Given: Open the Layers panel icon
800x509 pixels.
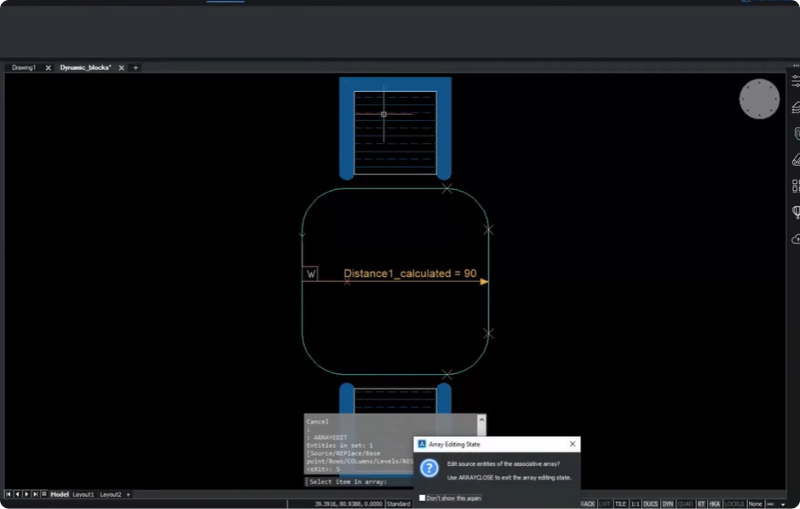Looking at the screenshot, I should 795,107.
